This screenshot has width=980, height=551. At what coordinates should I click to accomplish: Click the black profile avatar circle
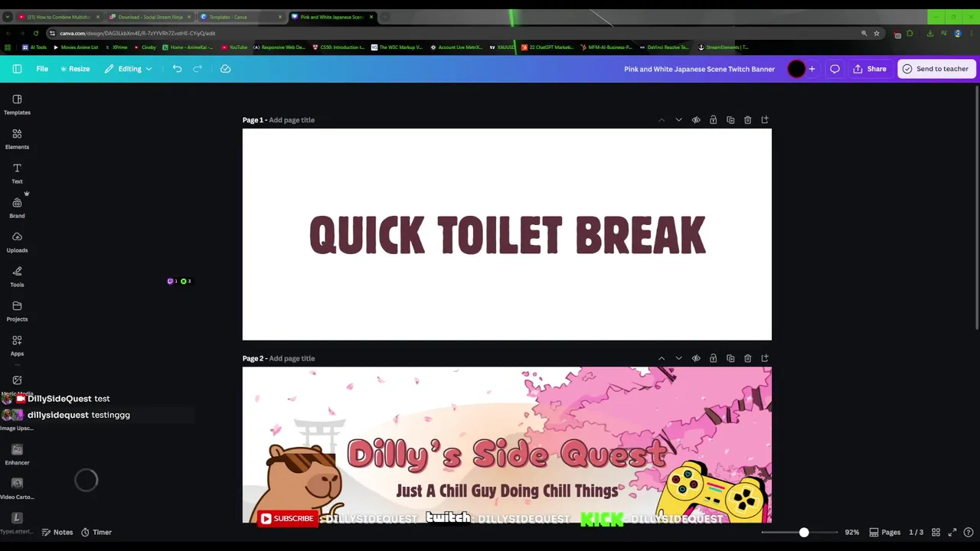click(x=796, y=69)
